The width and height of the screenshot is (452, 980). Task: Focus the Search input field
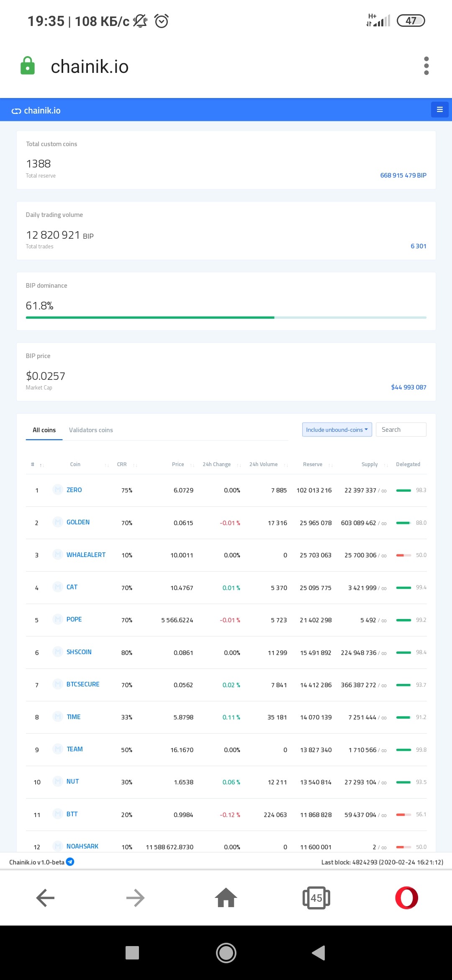pos(401,430)
